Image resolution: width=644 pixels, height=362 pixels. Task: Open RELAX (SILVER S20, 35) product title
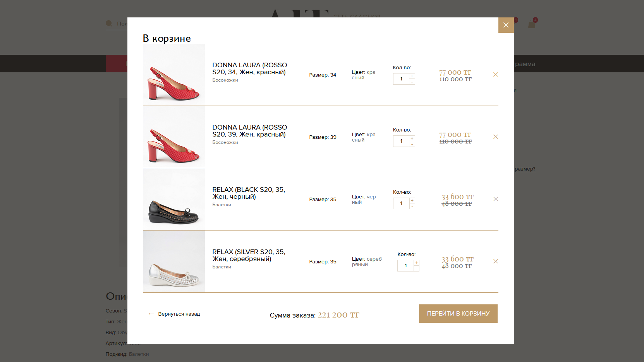[x=249, y=255]
